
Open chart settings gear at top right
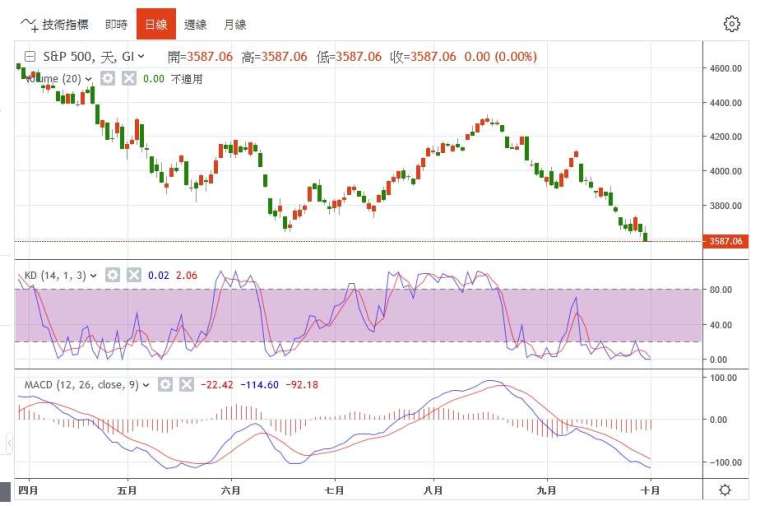click(x=732, y=23)
